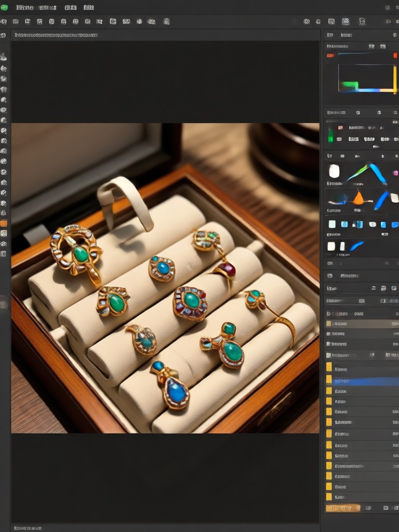Click the green vertical level meter
The width and height of the screenshot is (399, 532).
(330, 135)
